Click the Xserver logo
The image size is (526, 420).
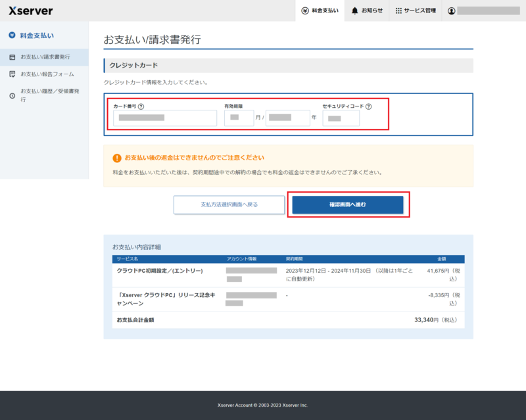click(x=31, y=11)
